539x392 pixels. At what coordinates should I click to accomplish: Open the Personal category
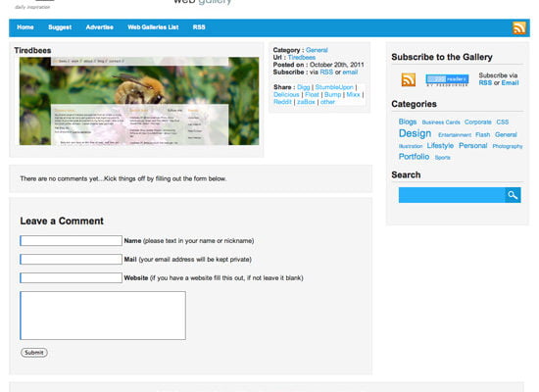472,146
